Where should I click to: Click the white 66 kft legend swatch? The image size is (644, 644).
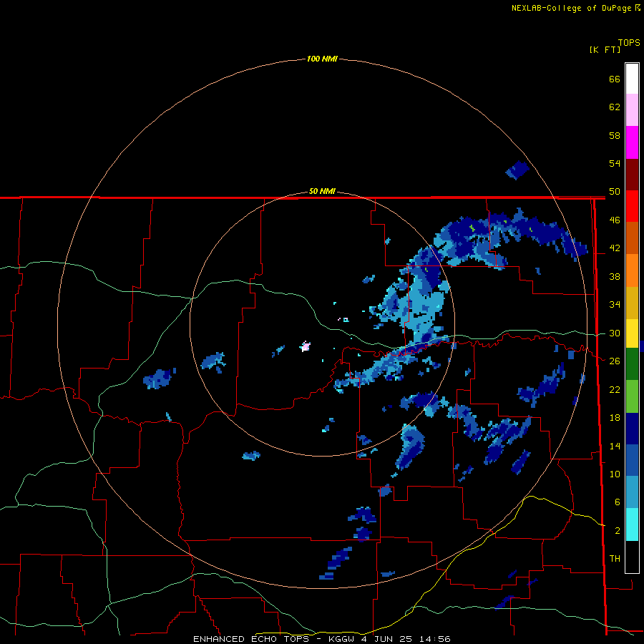pyautogui.click(x=632, y=79)
